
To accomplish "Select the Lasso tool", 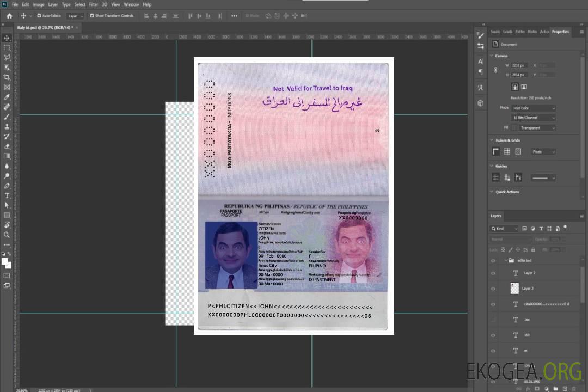I will click(x=7, y=57).
